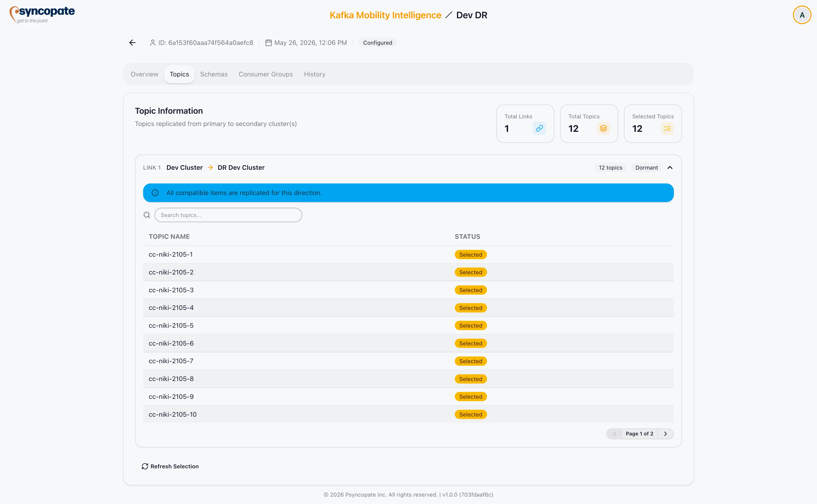Screen dimensions: 817x504
Task: Click the calendar date icon
Action: (x=268, y=43)
